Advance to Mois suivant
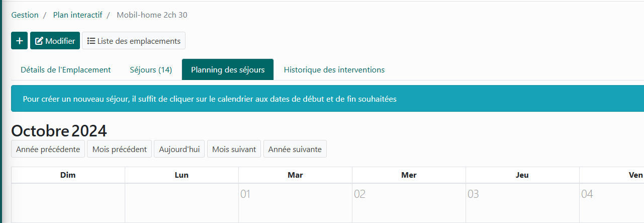This screenshot has height=223, width=644. 234,149
